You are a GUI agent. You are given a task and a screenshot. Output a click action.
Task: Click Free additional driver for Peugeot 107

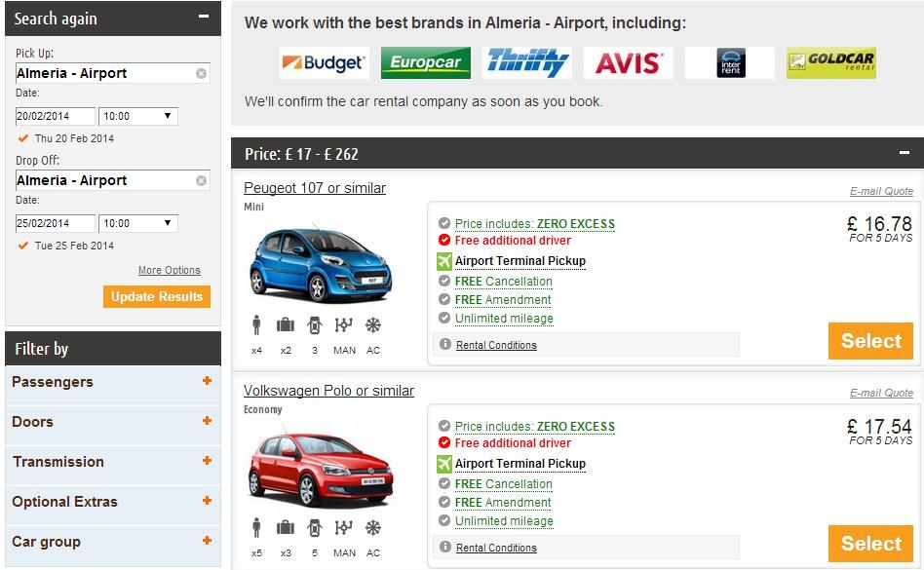(x=513, y=241)
